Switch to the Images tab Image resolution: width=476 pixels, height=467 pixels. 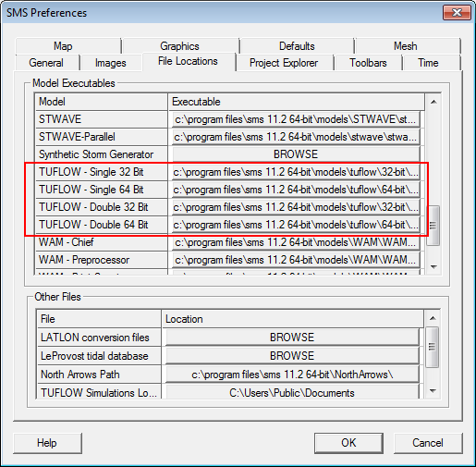point(111,63)
